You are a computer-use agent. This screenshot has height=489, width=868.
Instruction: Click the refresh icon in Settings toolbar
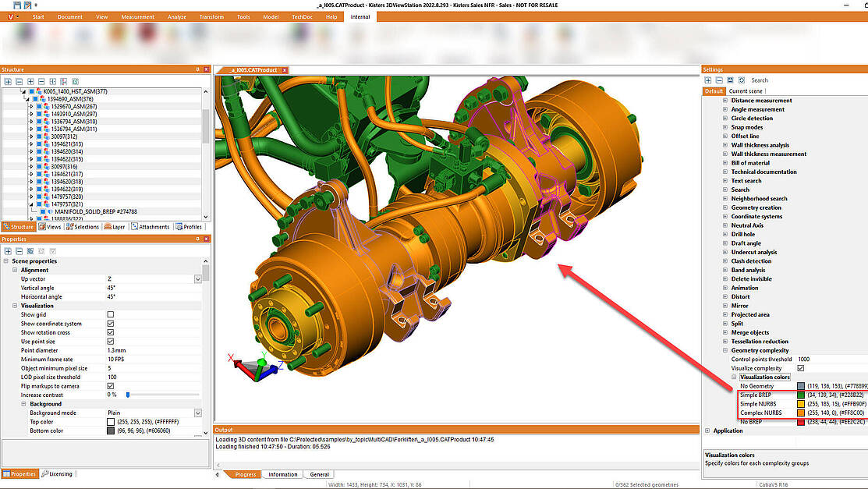(x=742, y=80)
